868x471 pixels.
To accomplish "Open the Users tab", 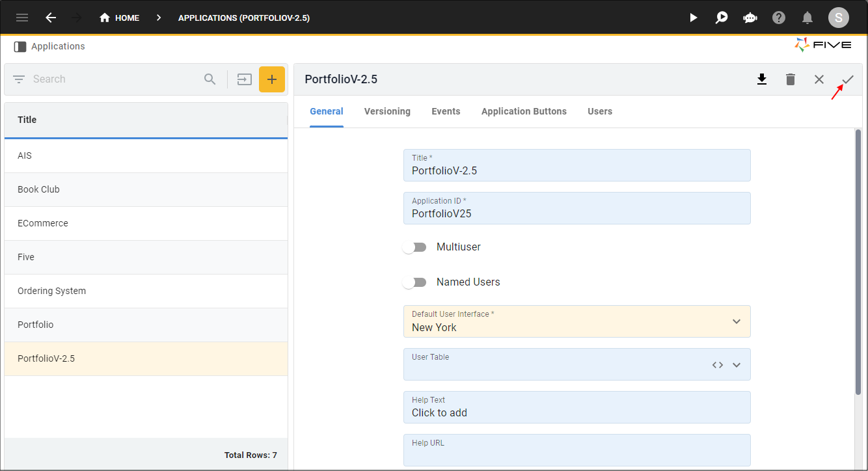I will click(600, 111).
